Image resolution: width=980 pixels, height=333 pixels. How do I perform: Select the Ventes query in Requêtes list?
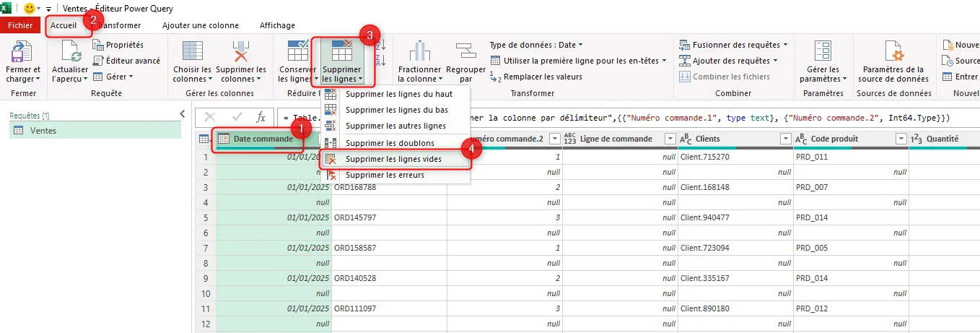tap(95, 130)
